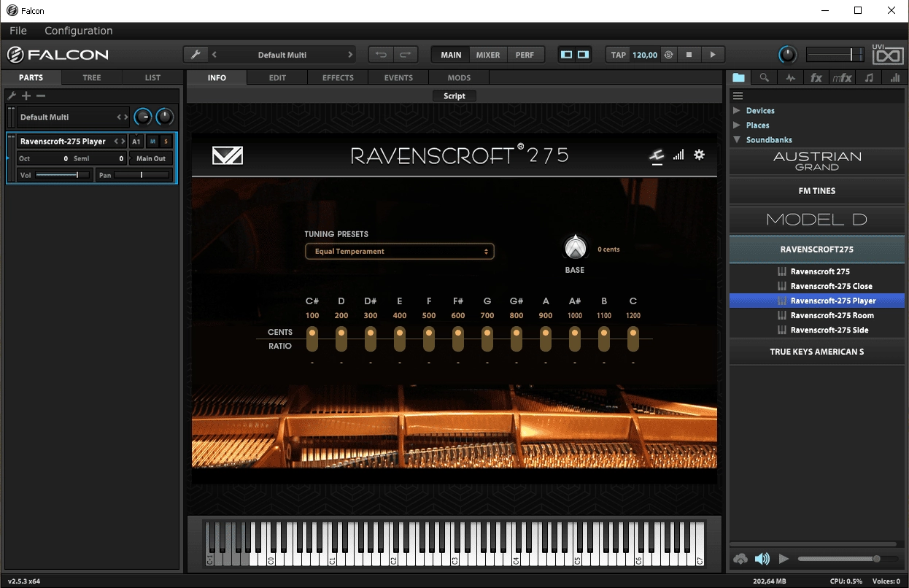Open the Main Out output selector
Screen dimensions: 909x588
(151, 158)
